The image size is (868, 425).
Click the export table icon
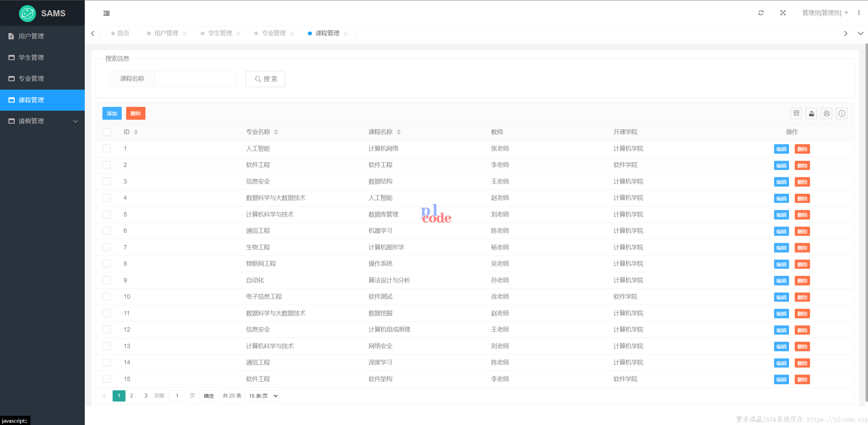(811, 113)
